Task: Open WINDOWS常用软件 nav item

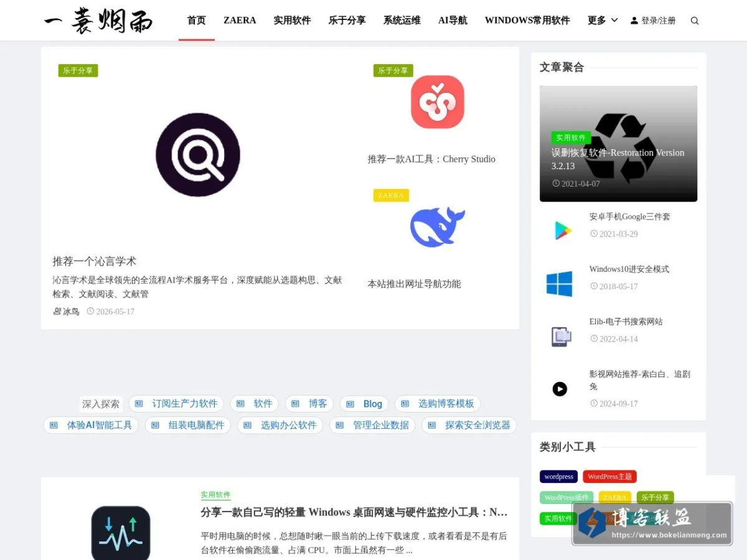Action: click(527, 21)
